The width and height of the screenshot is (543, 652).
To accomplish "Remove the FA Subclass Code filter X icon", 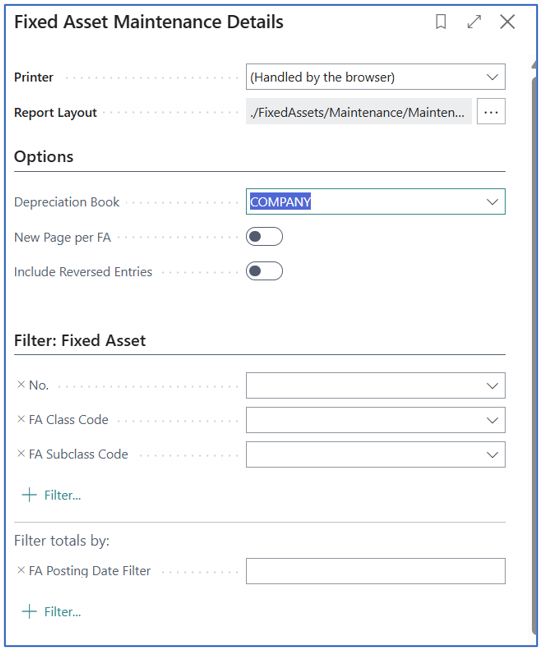I will pos(21,454).
